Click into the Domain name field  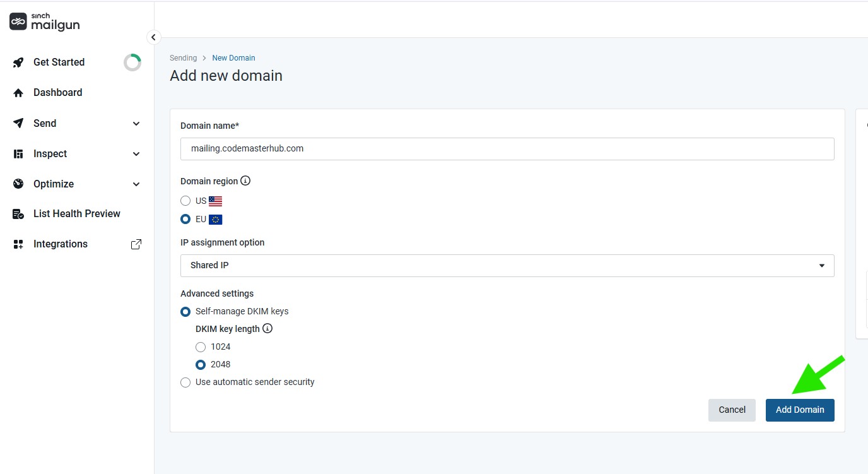click(507, 149)
